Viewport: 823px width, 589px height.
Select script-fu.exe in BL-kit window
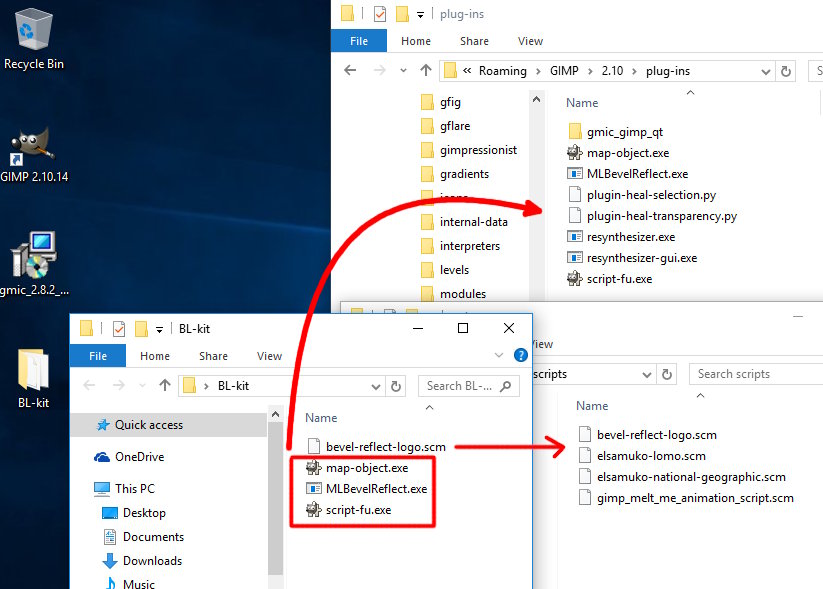[349, 510]
